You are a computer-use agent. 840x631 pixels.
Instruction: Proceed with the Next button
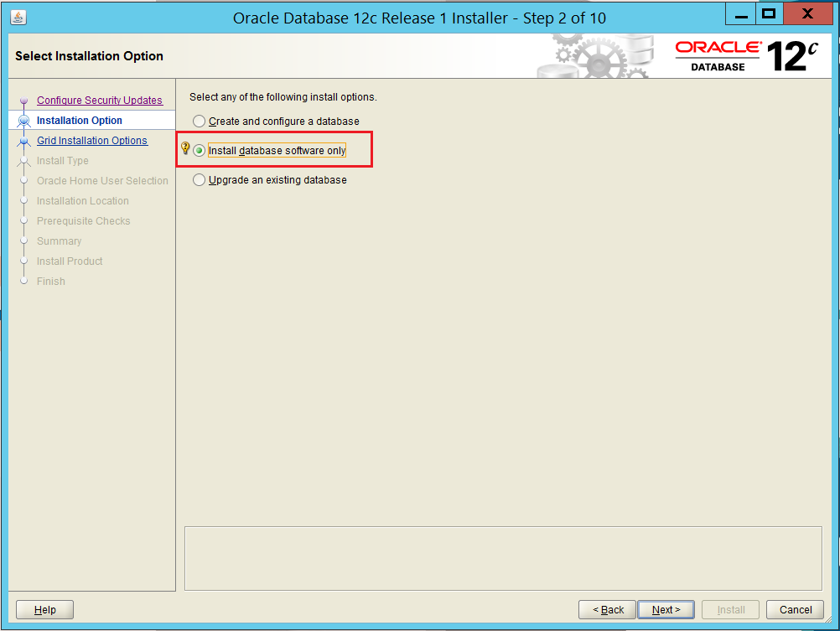[666, 609]
